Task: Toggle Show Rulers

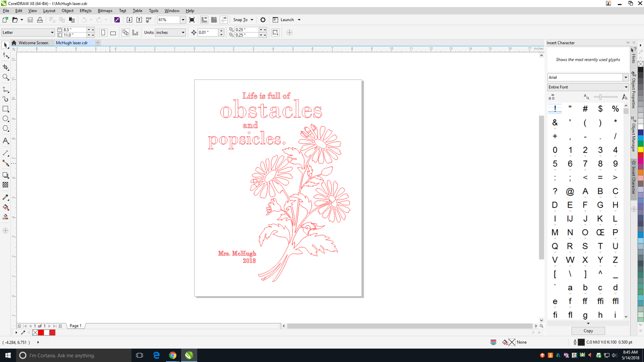Action: (204, 20)
